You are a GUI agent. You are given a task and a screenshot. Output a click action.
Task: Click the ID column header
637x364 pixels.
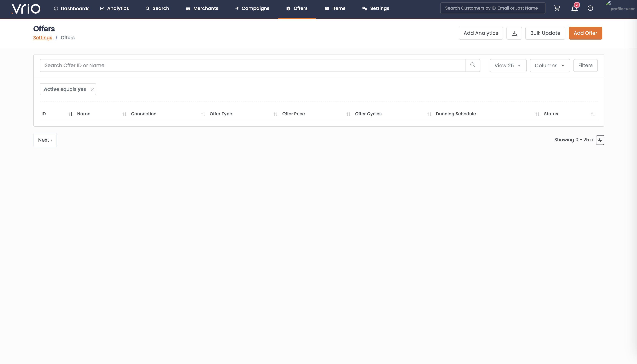click(x=44, y=114)
